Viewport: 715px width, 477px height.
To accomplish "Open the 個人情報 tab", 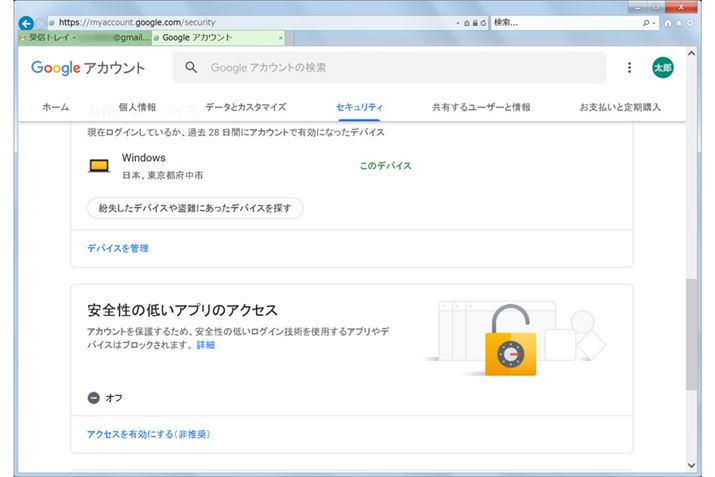I will point(137,107).
